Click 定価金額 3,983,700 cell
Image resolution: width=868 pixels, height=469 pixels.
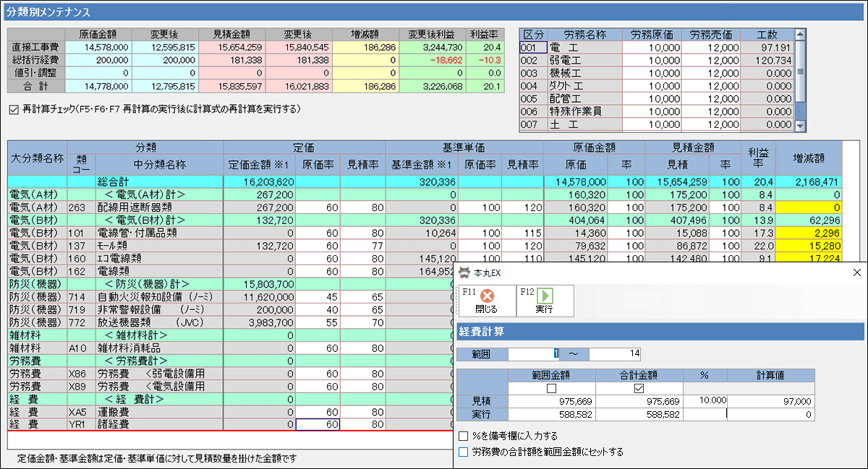[260, 322]
